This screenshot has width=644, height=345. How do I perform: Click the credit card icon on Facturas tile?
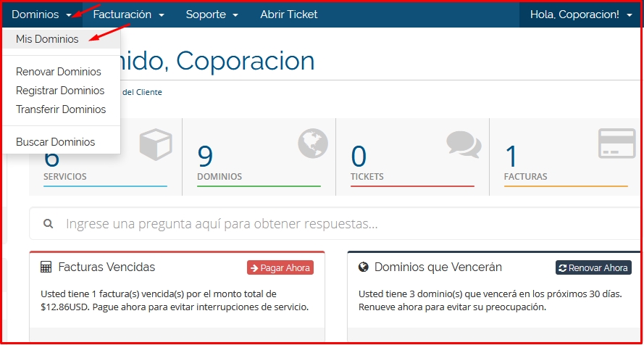click(x=617, y=144)
